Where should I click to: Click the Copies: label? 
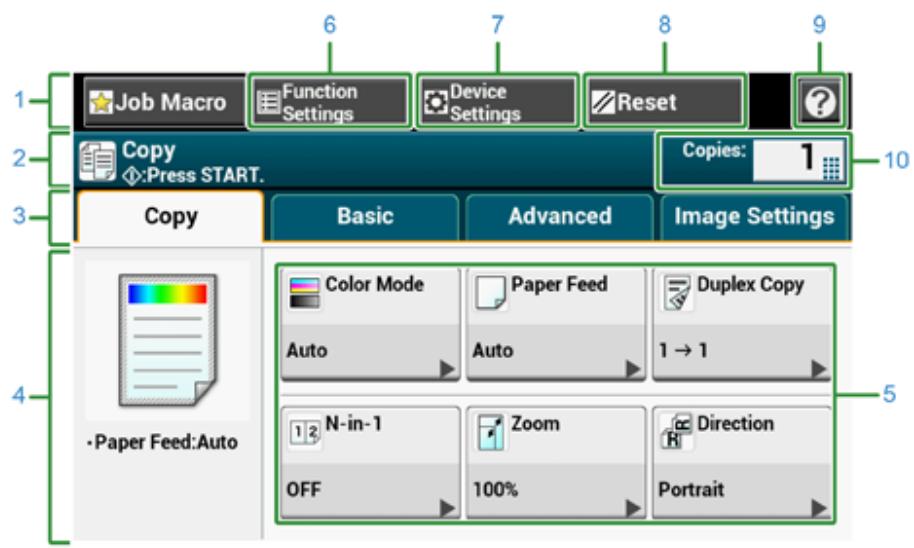(x=714, y=150)
